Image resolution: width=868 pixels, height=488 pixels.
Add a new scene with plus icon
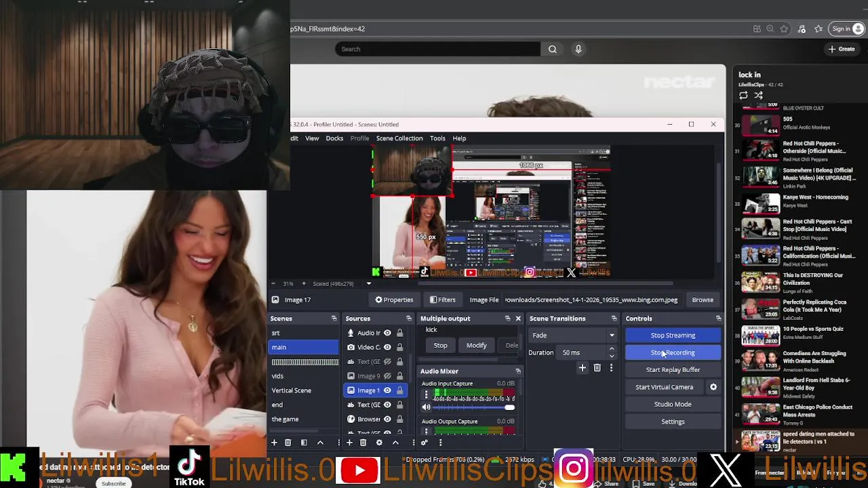274,443
